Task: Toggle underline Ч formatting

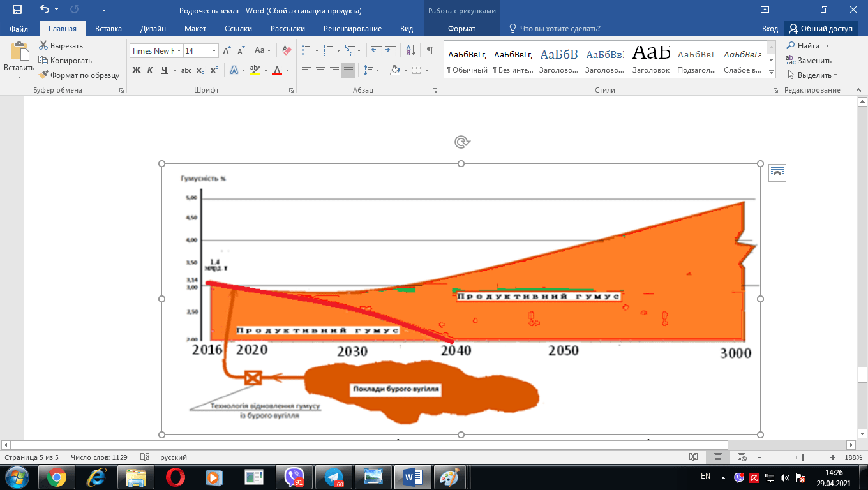Action: coord(165,70)
